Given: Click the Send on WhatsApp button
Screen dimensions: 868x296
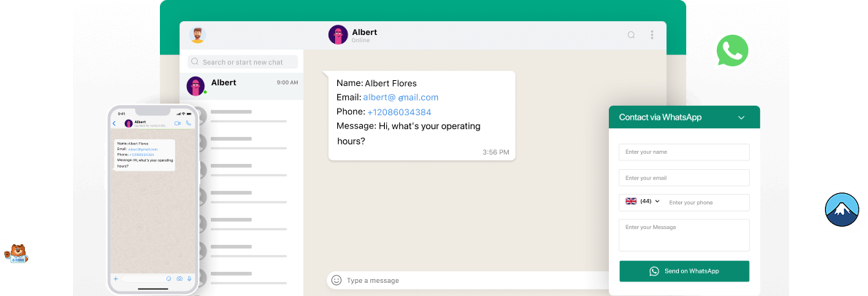Looking at the screenshot, I should click(x=684, y=271).
